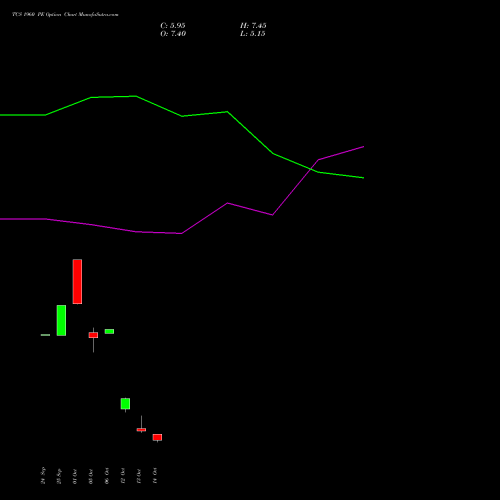
Task: Click the thin flat candle above 24 Sep
Action: click(x=45, y=335)
